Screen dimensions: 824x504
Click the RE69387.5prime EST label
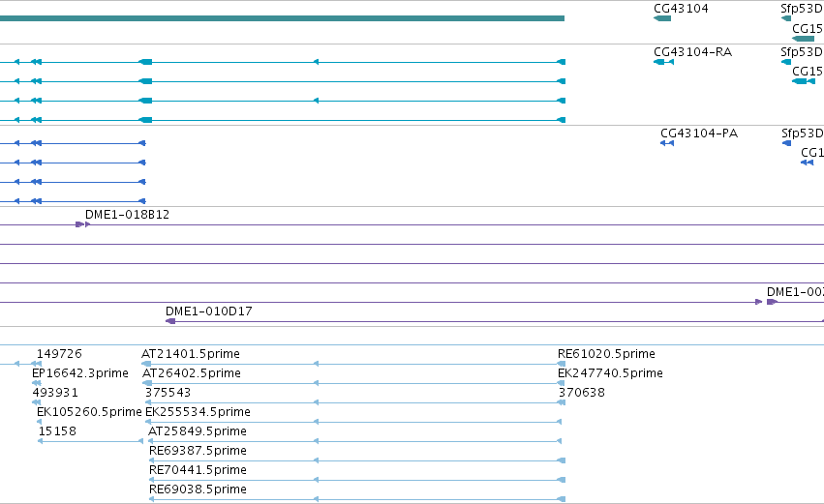coord(198,451)
